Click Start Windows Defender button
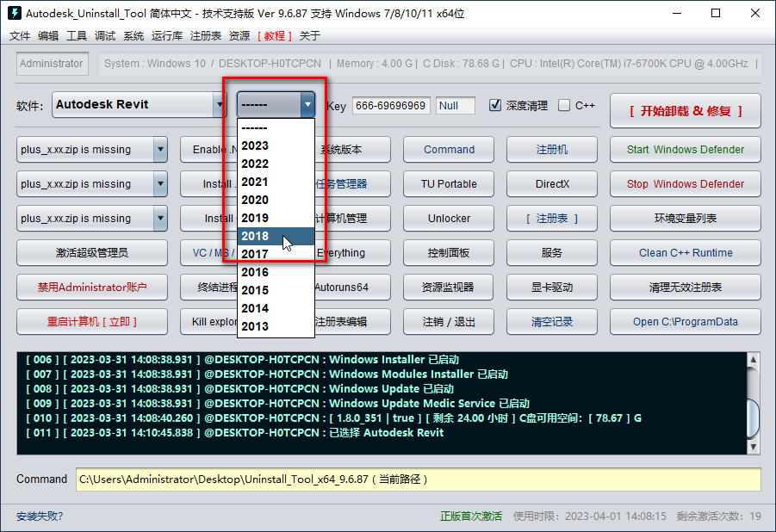776x532 pixels. coord(686,150)
